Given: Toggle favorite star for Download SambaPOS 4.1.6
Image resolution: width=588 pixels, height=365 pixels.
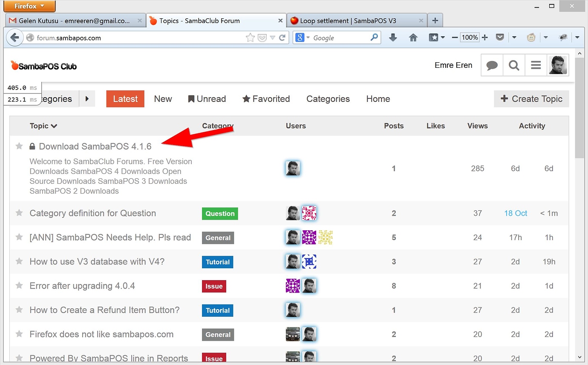Looking at the screenshot, I should (19, 146).
